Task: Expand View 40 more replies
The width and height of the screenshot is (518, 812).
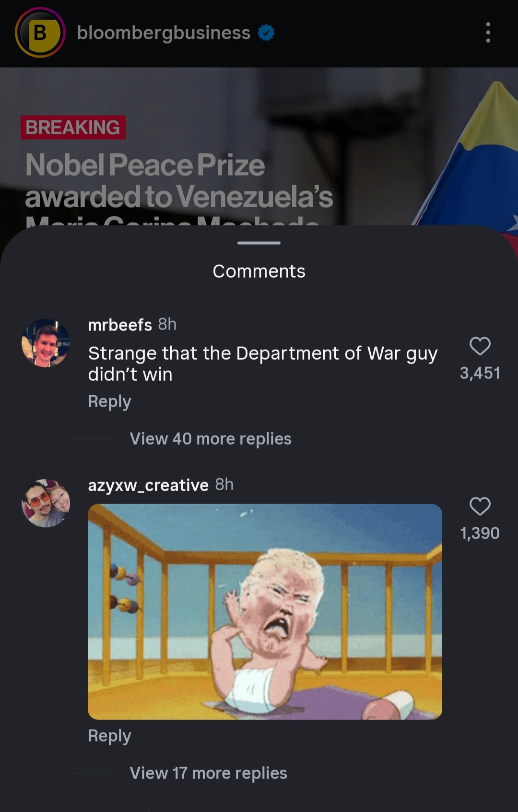Action: [x=211, y=438]
